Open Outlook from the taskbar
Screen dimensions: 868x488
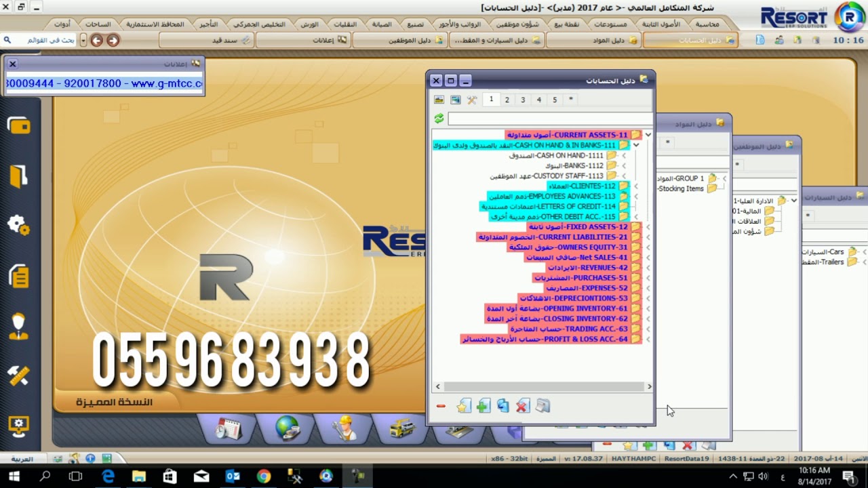(x=233, y=476)
